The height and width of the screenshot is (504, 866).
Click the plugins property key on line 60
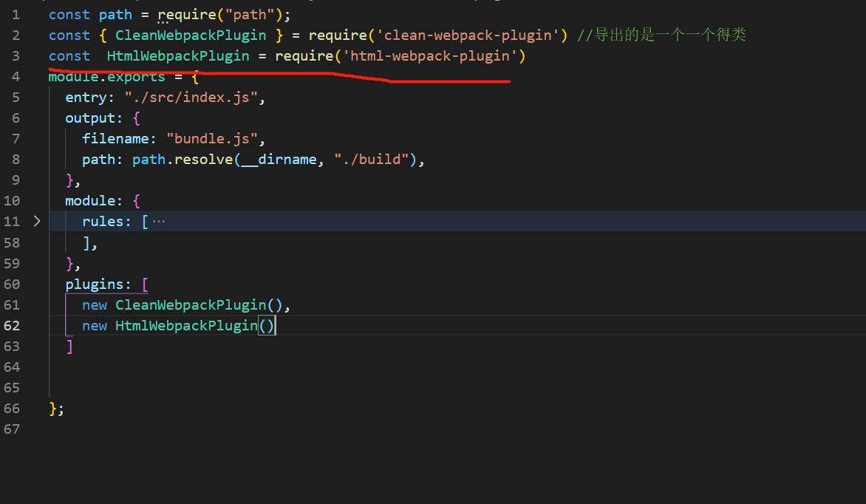click(95, 285)
